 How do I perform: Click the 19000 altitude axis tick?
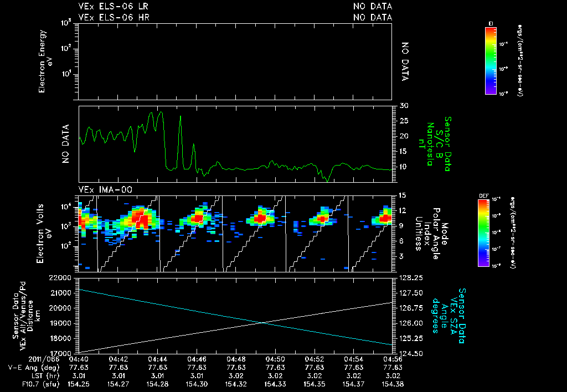(60, 323)
